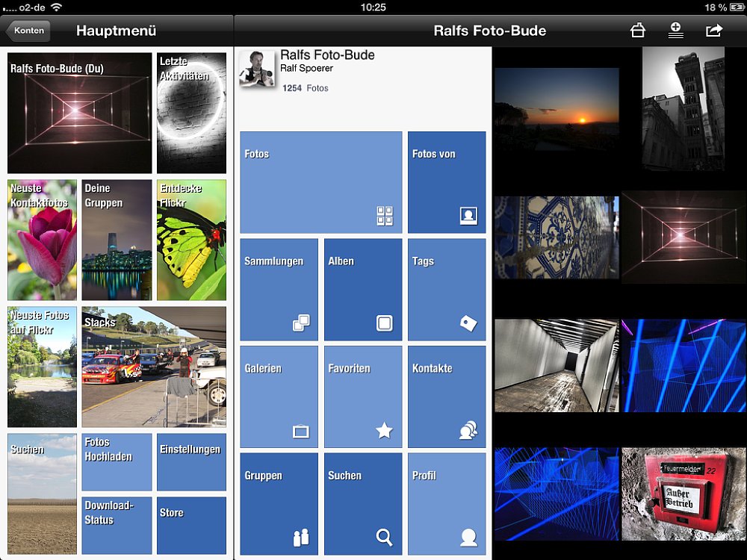Open Kontakte tile with people icon
Image resolution: width=747 pixels, height=560 pixels.
pyautogui.click(x=447, y=396)
